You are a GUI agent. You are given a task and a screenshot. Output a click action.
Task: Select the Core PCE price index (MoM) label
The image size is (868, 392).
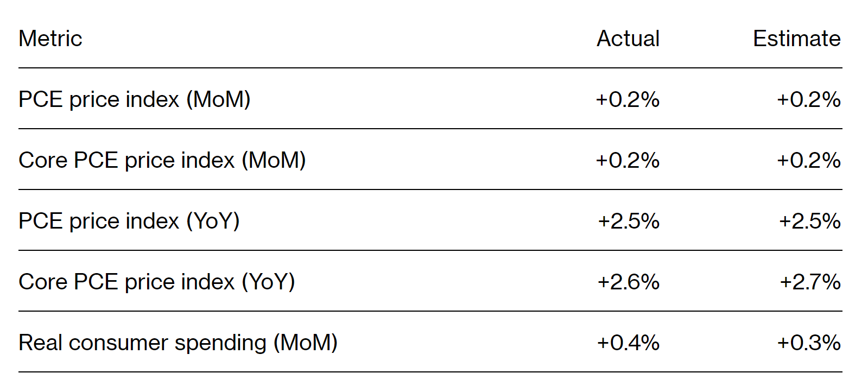point(162,161)
